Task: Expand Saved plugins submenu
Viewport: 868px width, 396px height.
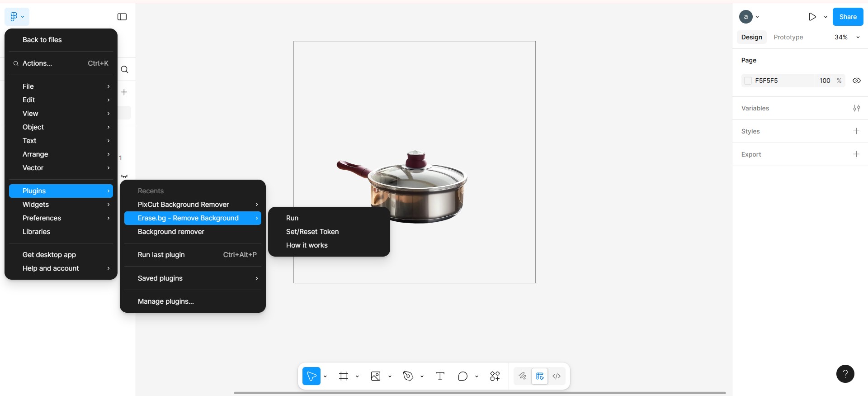Action: pyautogui.click(x=193, y=278)
